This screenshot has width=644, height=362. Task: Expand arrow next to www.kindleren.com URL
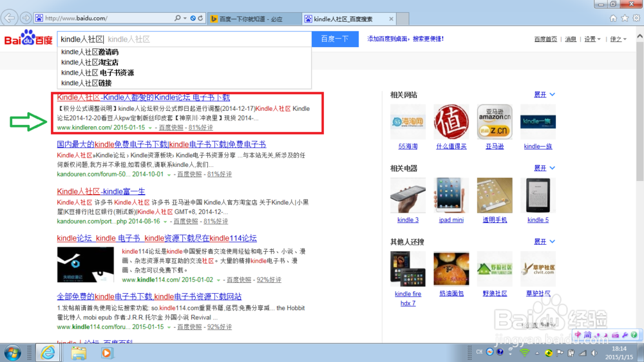click(150, 128)
